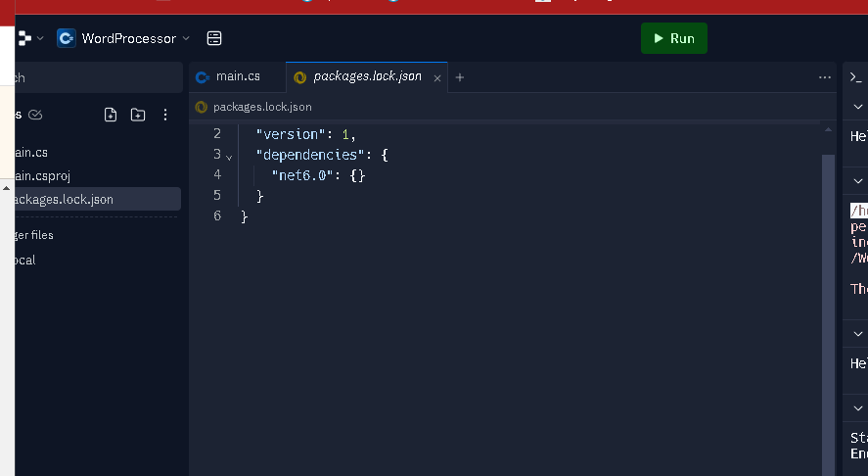
Task: Collapse the dependencies block fold arrow at line 3
Action: coord(229,158)
